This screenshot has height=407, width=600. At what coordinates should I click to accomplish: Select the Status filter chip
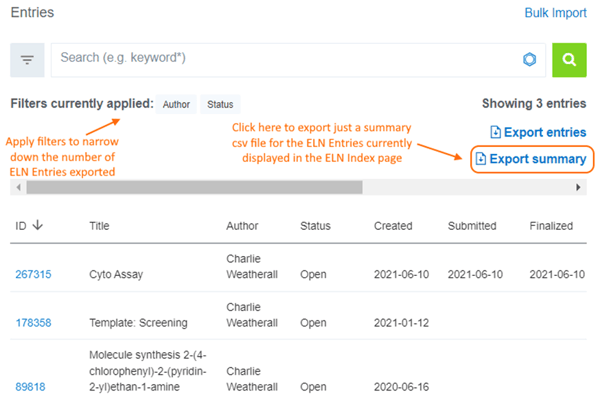(220, 104)
